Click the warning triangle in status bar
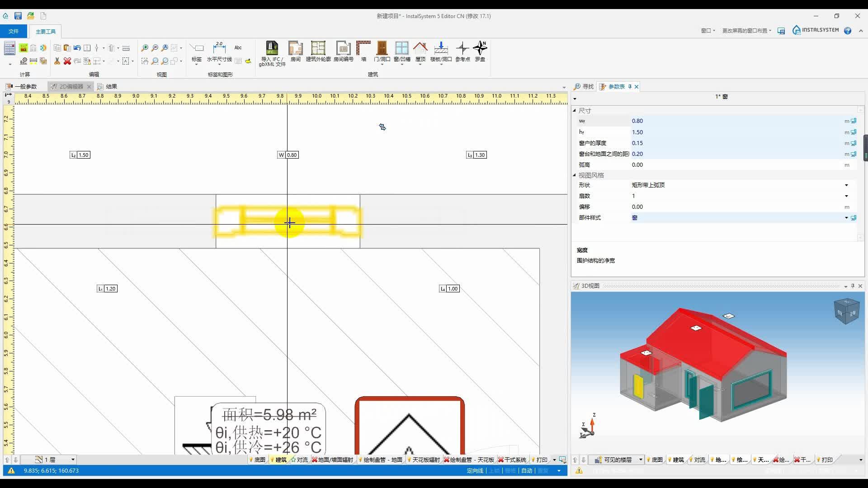Image resolution: width=868 pixels, height=488 pixels. [x=11, y=471]
